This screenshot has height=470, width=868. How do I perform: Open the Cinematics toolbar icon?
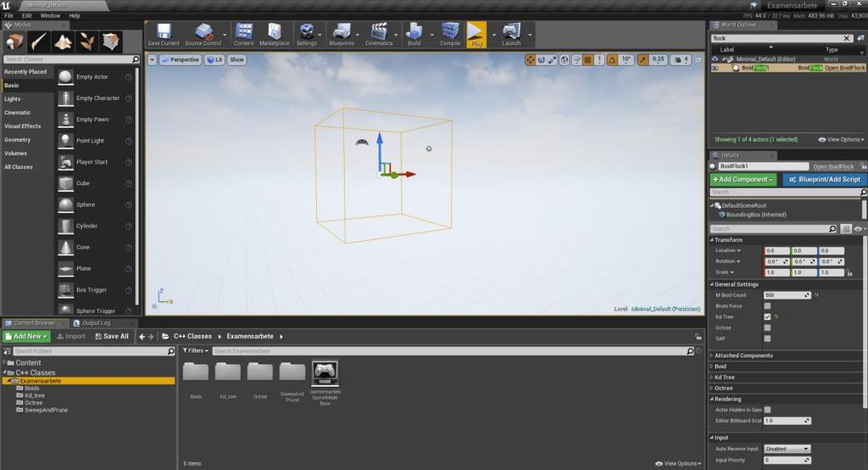(x=379, y=35)
